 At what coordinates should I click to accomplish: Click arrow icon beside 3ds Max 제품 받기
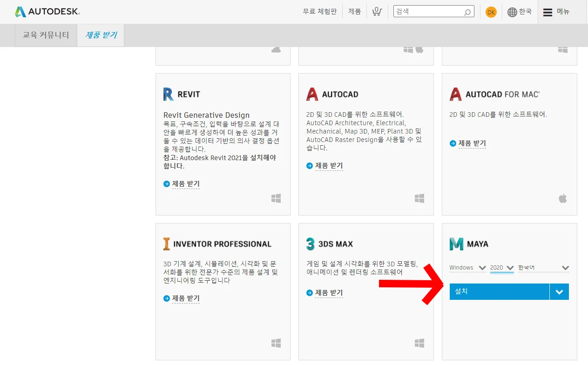pos(310,293)
